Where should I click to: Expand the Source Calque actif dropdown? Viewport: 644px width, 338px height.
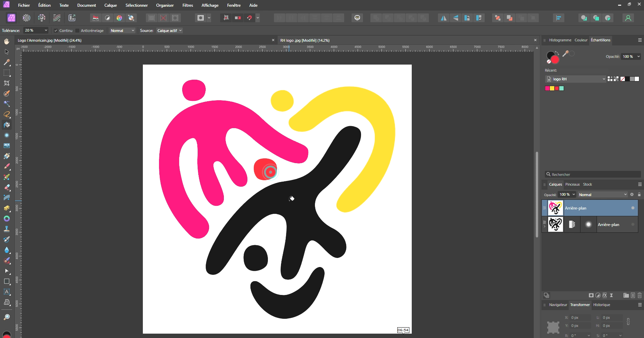(169, 31)
